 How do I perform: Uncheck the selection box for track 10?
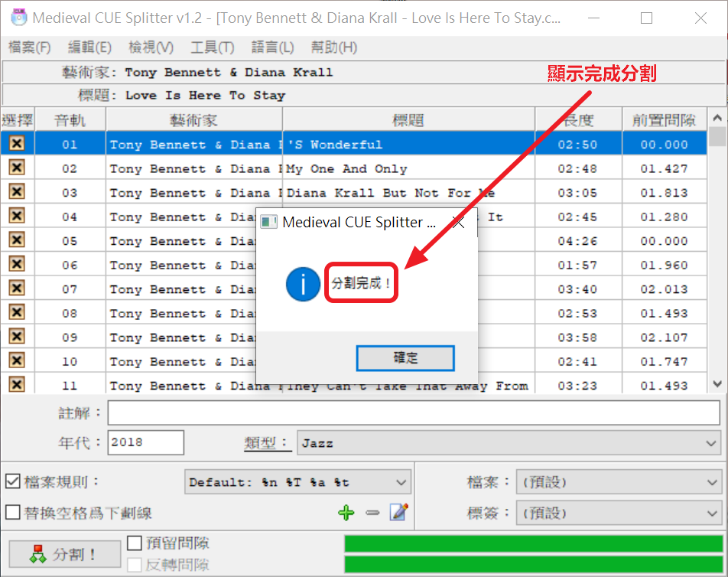click(17, 360)
